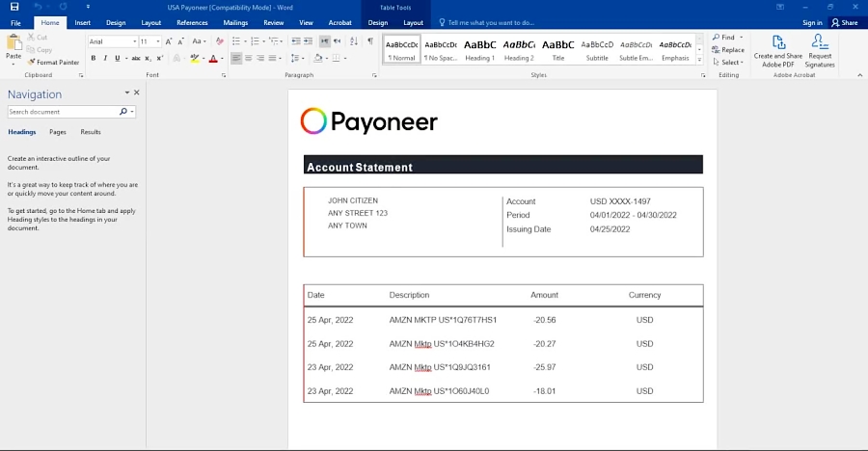Open the Change Case dropdown
The width and height of the screenshot is (868, 451).
coord(199,41)
